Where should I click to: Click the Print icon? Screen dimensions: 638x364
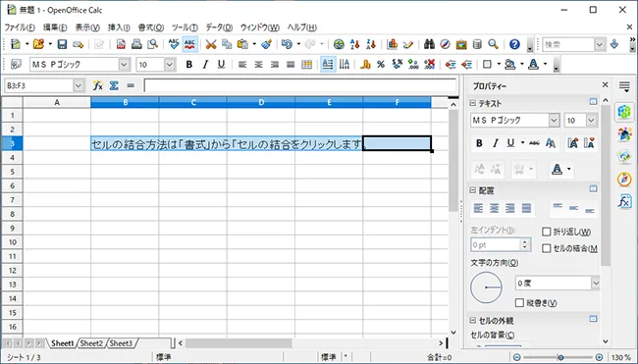(136, 44)
